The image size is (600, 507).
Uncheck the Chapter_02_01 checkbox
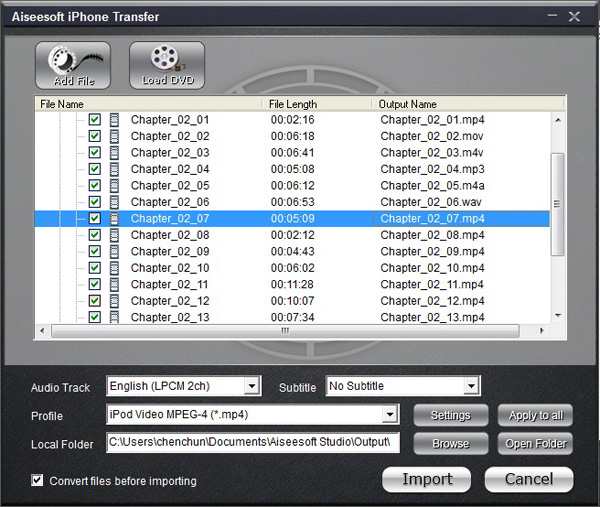coord(95,119)
